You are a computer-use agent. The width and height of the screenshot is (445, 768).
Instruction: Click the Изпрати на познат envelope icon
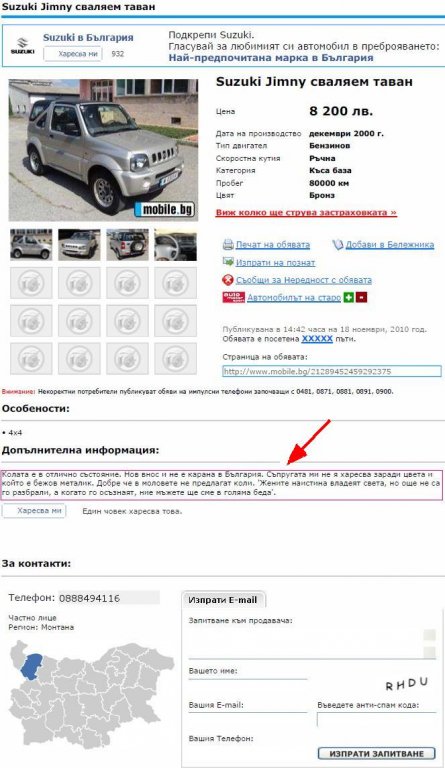tap(228, 262)
